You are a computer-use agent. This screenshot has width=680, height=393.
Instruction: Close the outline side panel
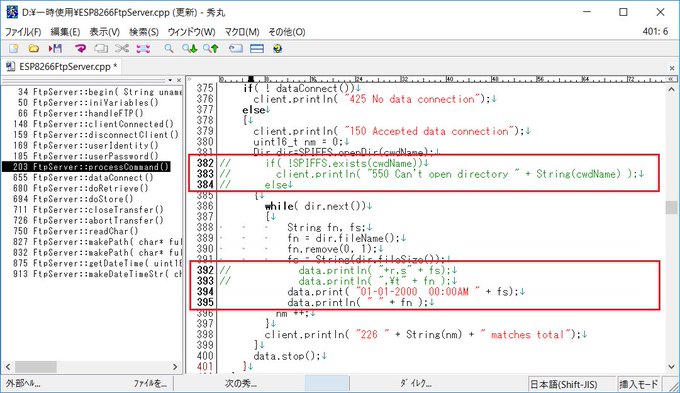point(179,80)
